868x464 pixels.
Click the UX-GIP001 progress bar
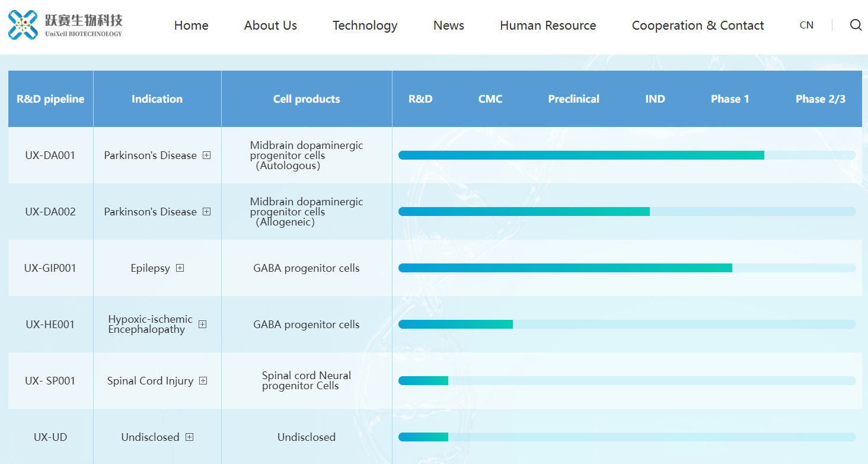(627, 268)
